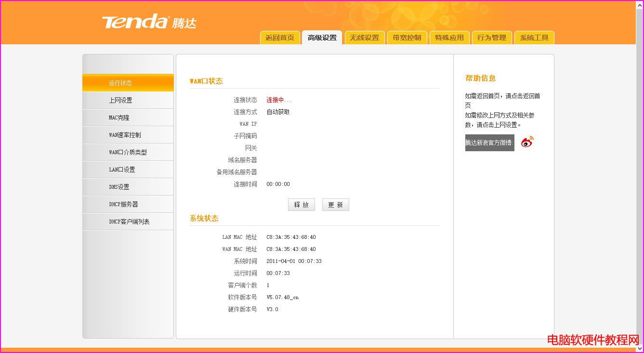
Task: Select 运行状态 in the sidebar
Action: tap(128, 83)
